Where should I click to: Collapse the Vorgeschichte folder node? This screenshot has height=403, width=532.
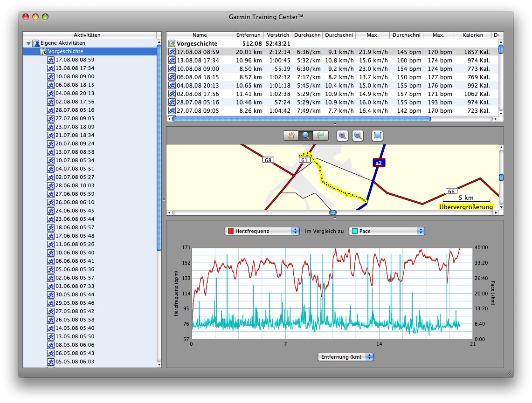pos(36,52)
